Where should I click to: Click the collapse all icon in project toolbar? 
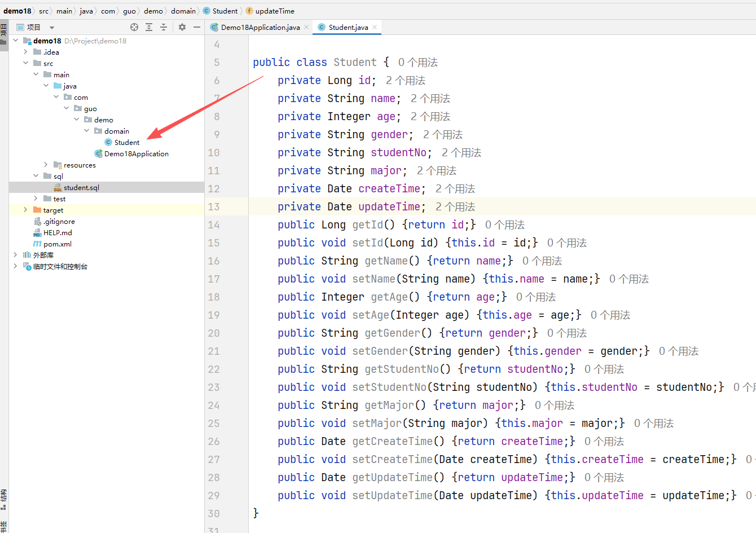pos(164,27)
